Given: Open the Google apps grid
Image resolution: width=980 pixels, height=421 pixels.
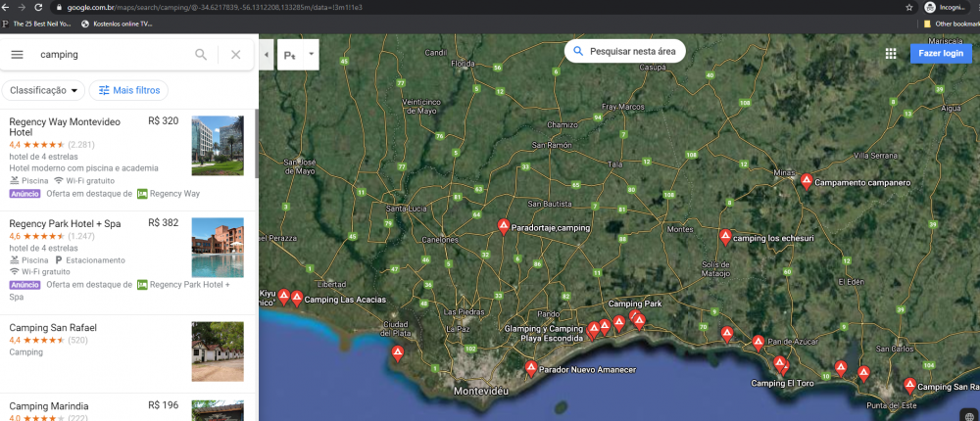Looking at the screenshot, I should pyautogui.click(x=890, y=54).
